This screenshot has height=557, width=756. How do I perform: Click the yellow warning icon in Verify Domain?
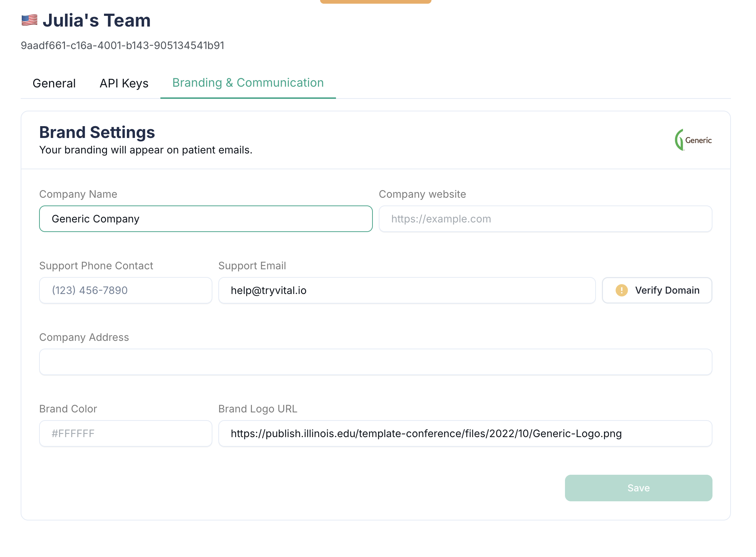(x=621, y=290)
